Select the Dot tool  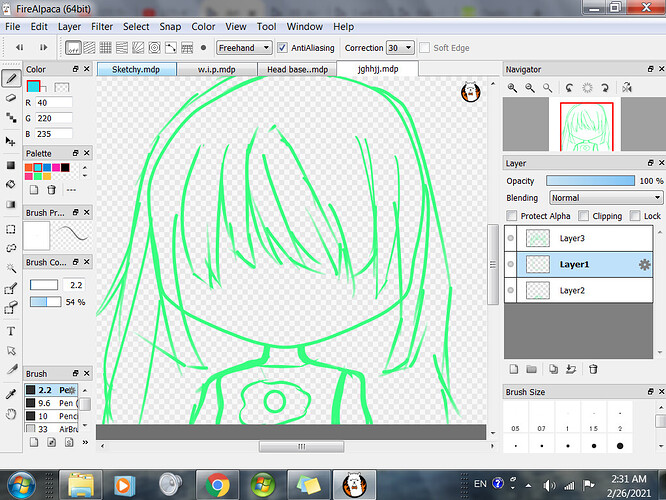11,117
